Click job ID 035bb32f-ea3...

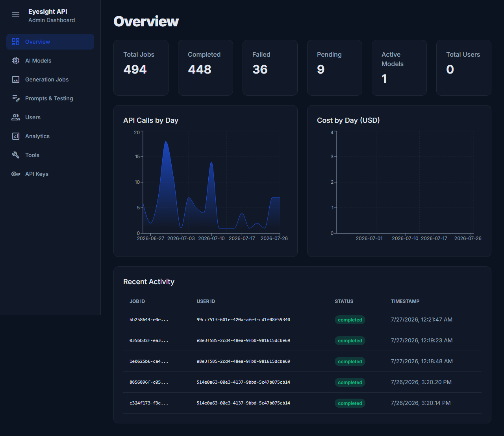coord(149,340)
